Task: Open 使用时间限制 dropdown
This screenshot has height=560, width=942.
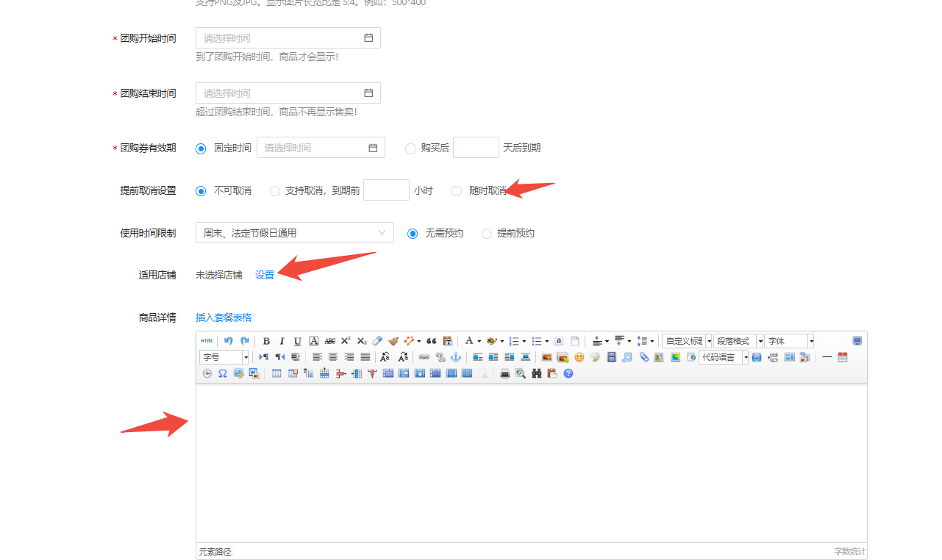Action: pos(295,233)
